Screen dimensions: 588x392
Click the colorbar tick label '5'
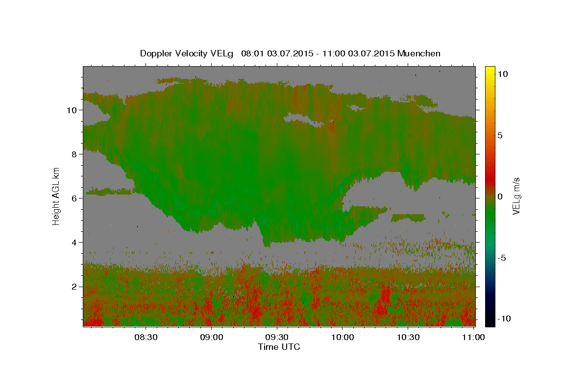coord(500,135)
